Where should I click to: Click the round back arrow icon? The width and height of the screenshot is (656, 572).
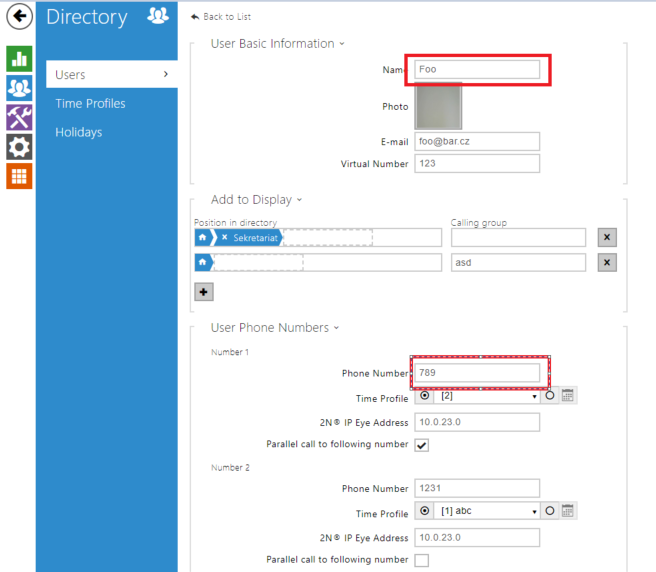[x=18, y=17]
